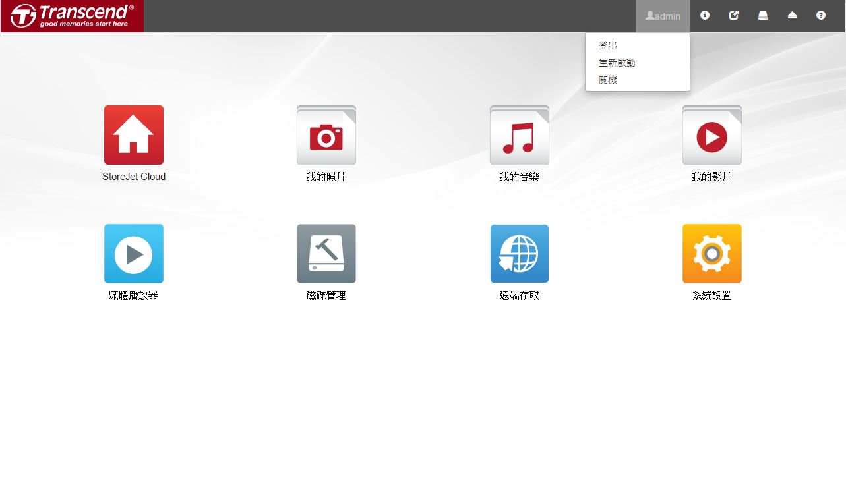Click the eject icon in top bar

[x=792, y=15]
